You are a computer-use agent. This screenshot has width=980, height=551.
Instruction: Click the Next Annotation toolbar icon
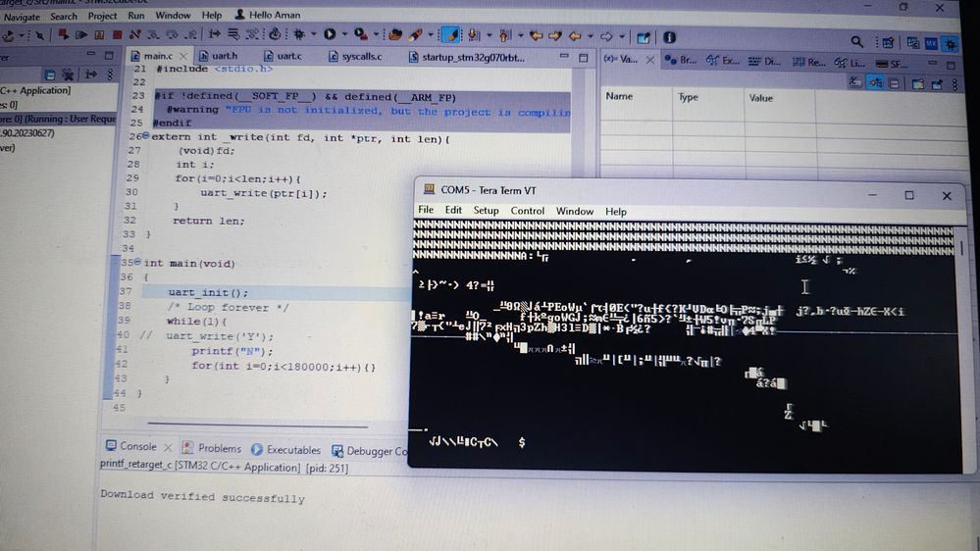point(475,35)
